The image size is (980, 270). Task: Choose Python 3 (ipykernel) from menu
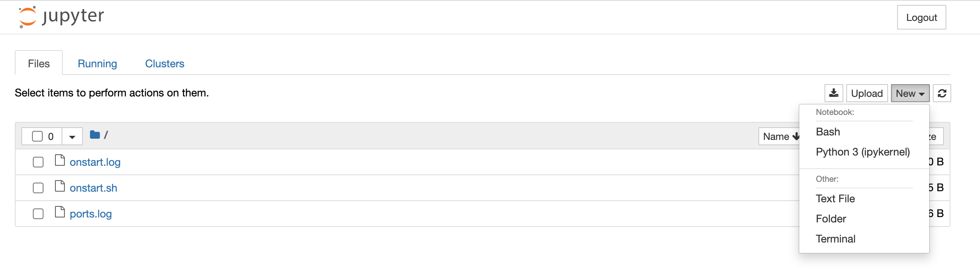863,152
